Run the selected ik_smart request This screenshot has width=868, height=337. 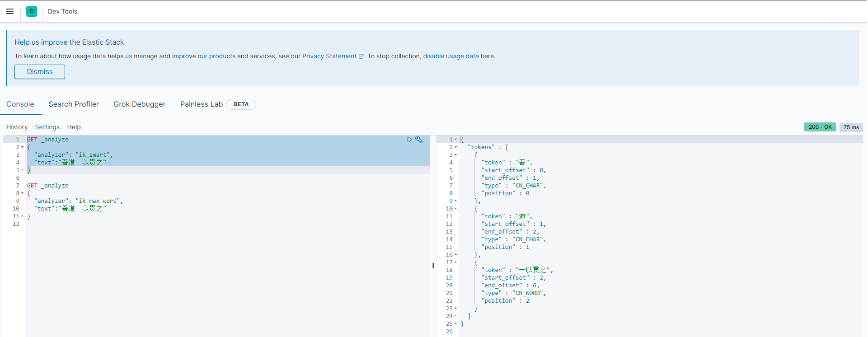tap(409, 140)
